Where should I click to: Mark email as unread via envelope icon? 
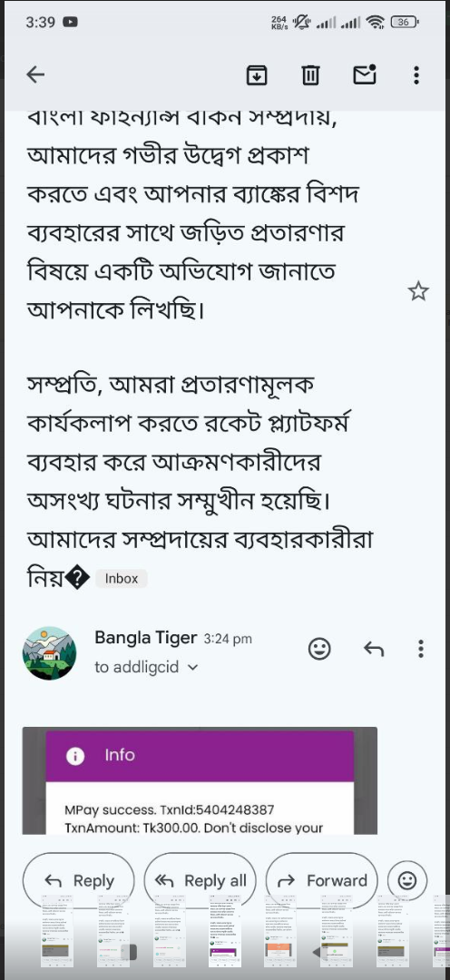pos(365,74)
